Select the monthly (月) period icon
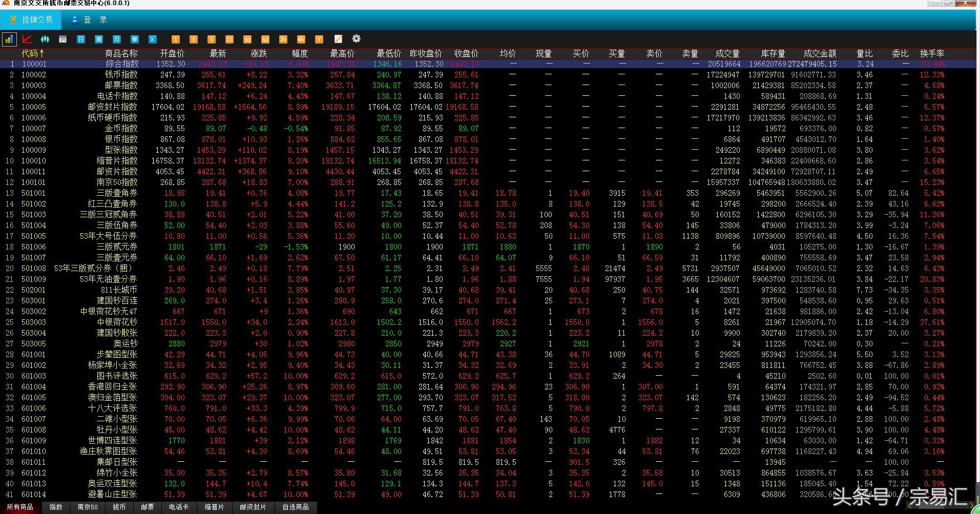Image resolution: width=980 pixels, height=514 pixels. [x=117, y=39]
